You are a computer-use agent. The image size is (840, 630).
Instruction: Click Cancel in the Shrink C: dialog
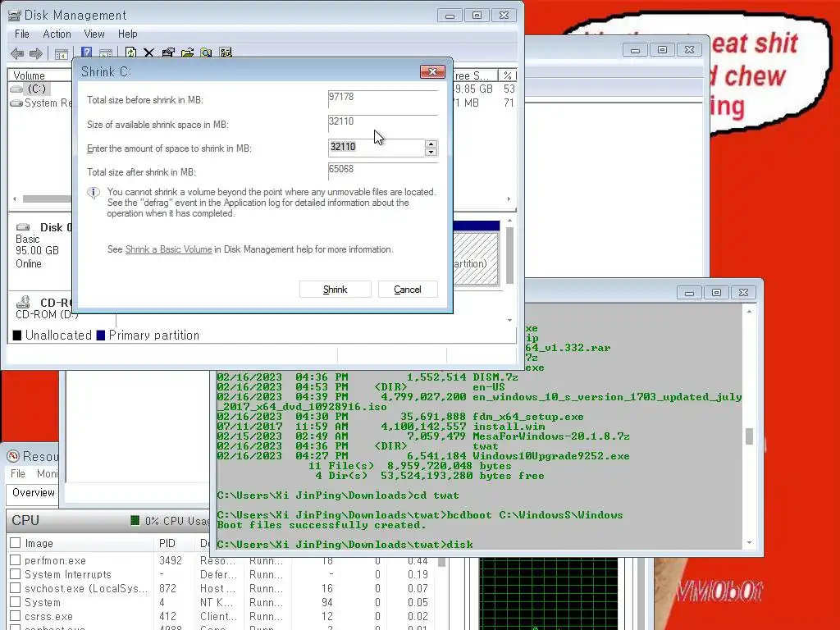pyautogui.click(x=408, y=290)
